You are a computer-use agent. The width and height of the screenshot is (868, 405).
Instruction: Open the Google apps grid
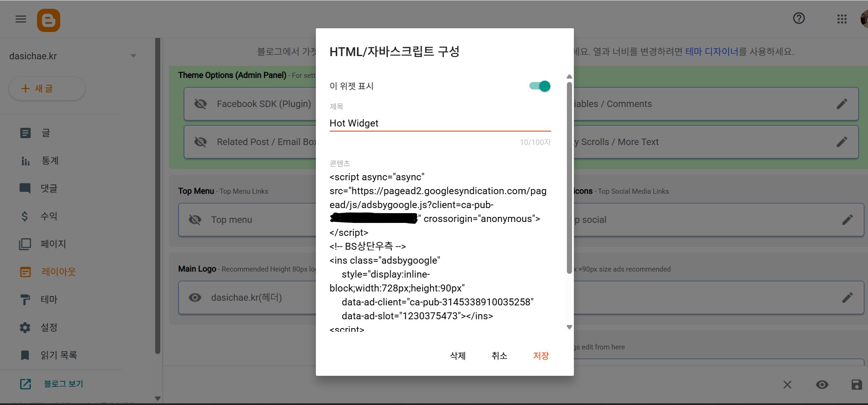[x=842, y=19]
